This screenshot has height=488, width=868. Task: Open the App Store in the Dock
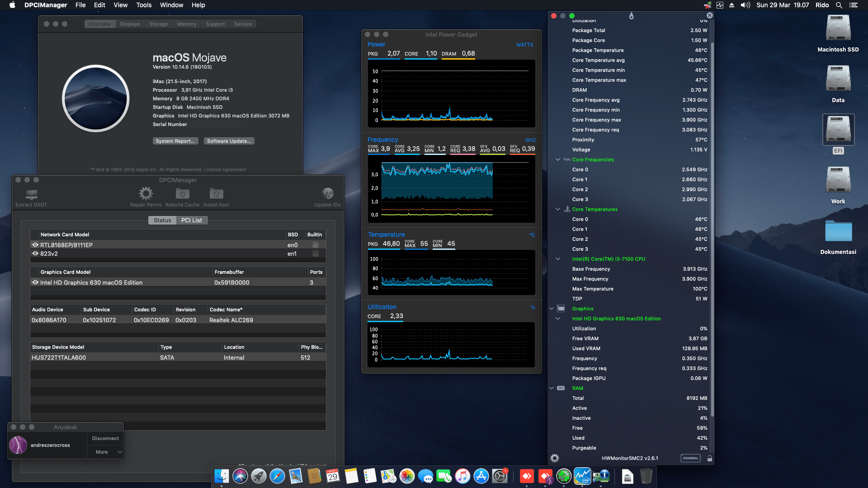pos(481,476)
